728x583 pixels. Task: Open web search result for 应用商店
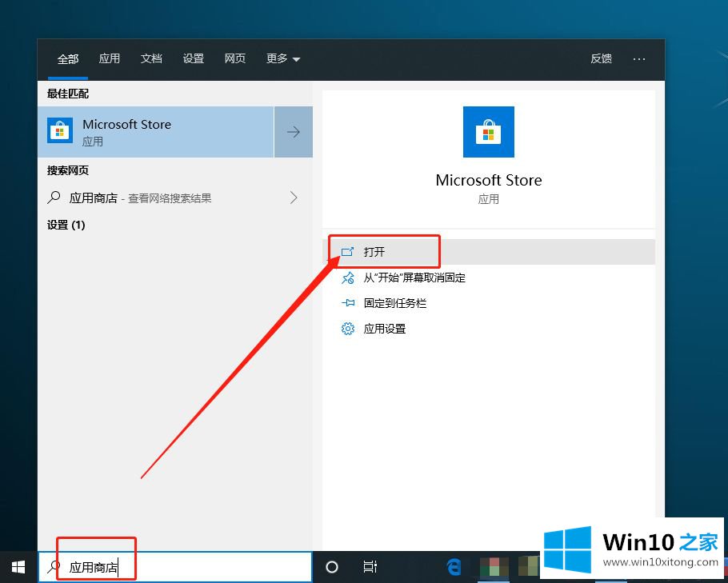[175, 198]
